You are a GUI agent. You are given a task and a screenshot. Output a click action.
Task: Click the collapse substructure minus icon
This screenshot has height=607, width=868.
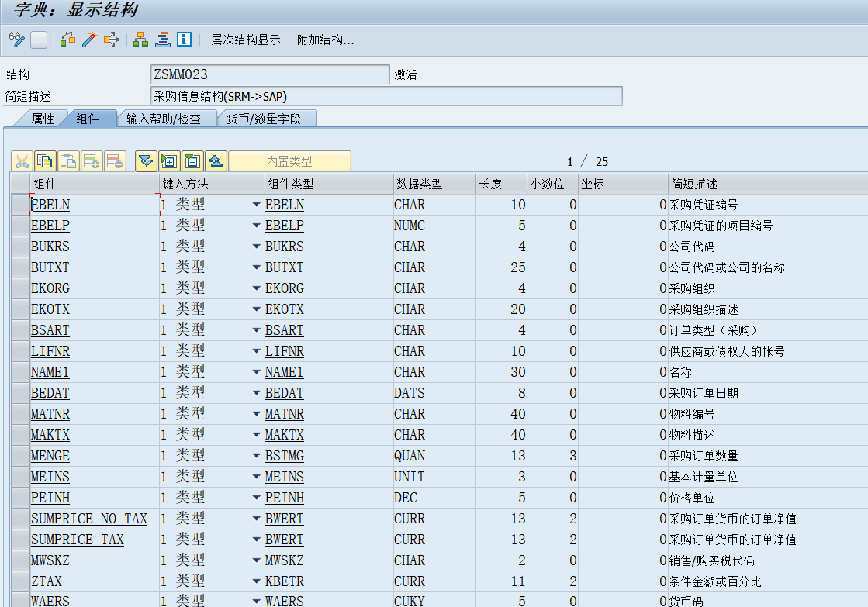tap(192, 161)
